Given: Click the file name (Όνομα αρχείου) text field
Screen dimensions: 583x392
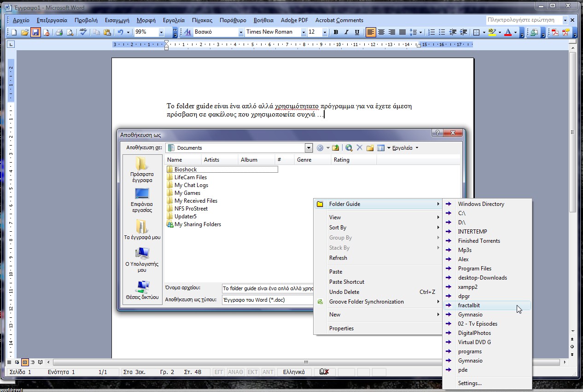Looking at the screenshot, I should (267, 288).
